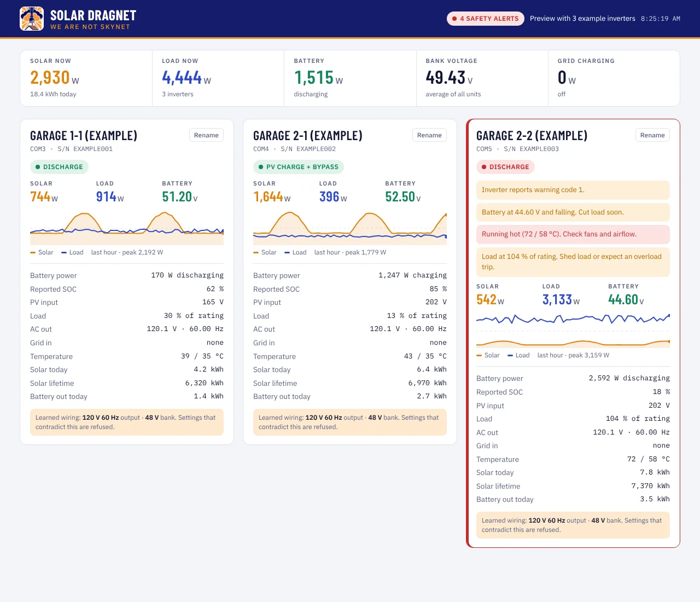The width and height of the screenshot is (700, 602).
Task: Open the 4 Safety Alerts badge
Action: [486, 19]
